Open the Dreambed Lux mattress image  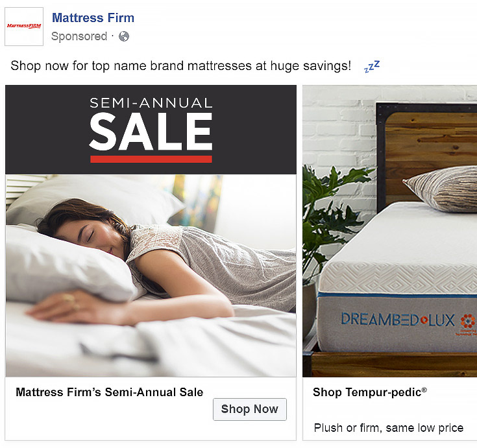coord(389,231)
